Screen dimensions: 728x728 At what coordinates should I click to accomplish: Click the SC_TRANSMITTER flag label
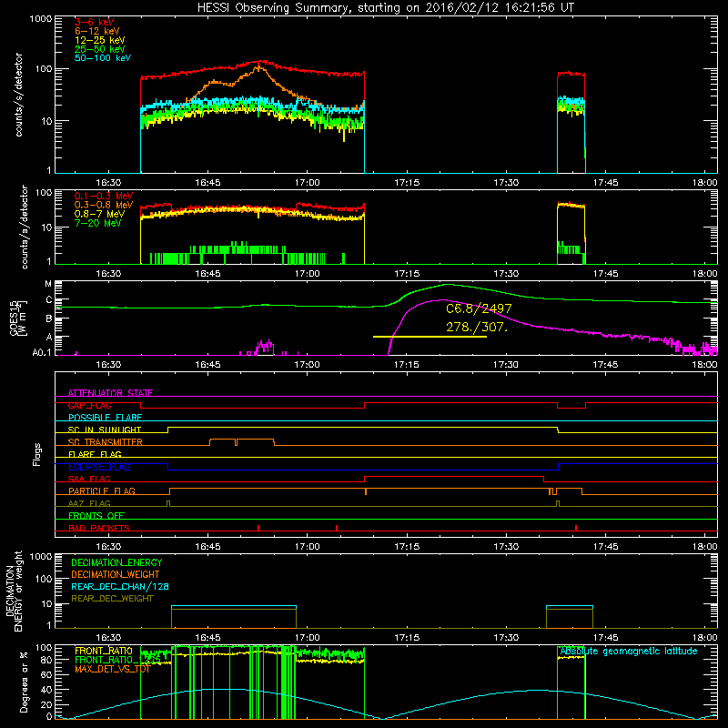[105, 442]
